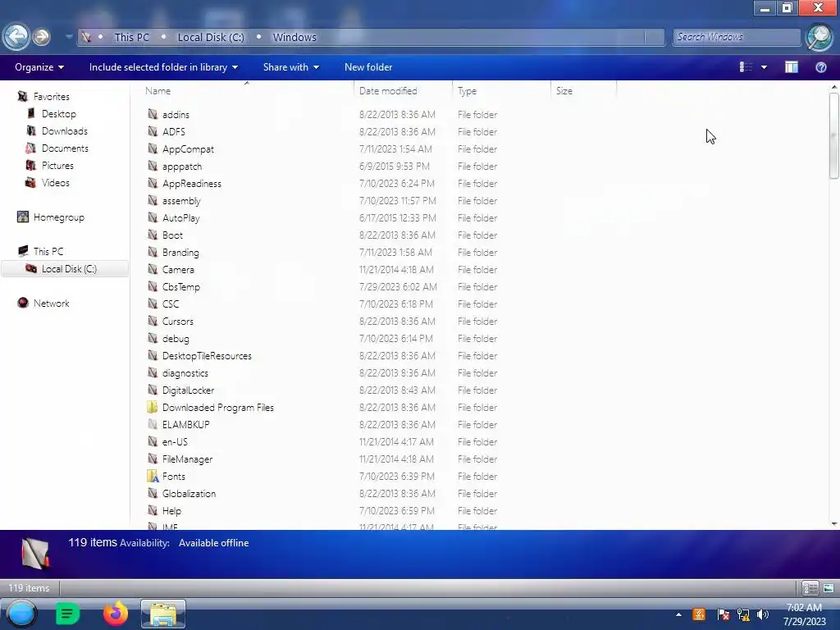This screenshot has width=840, height=630.
Task: Open the view options dropdown arrow
Action: click(764, 67)
